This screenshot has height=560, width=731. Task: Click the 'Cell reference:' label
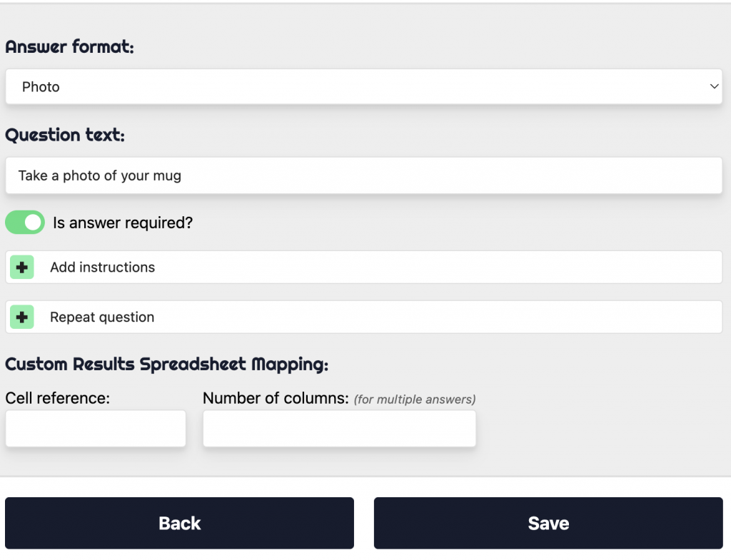[58, 398]
